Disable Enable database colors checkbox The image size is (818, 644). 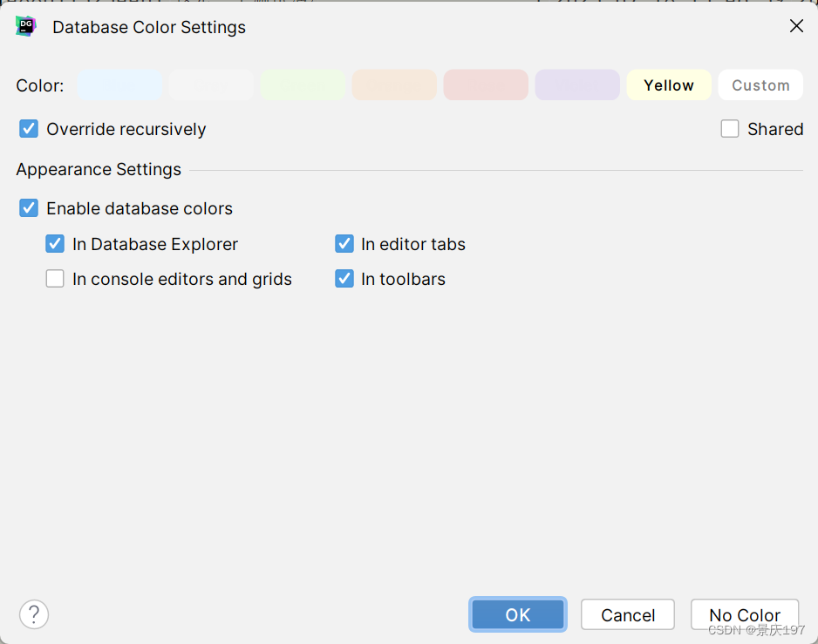click(x=30, y=208)
